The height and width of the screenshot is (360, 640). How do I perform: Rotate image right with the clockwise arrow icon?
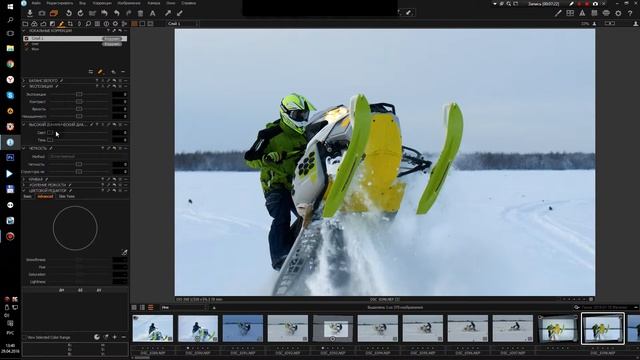coord(80,13)
